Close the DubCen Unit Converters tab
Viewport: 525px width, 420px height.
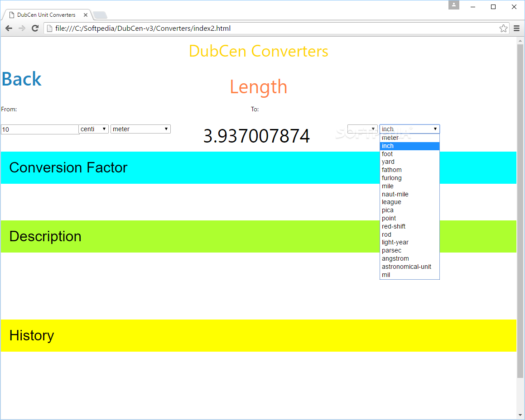click(85, 15)
